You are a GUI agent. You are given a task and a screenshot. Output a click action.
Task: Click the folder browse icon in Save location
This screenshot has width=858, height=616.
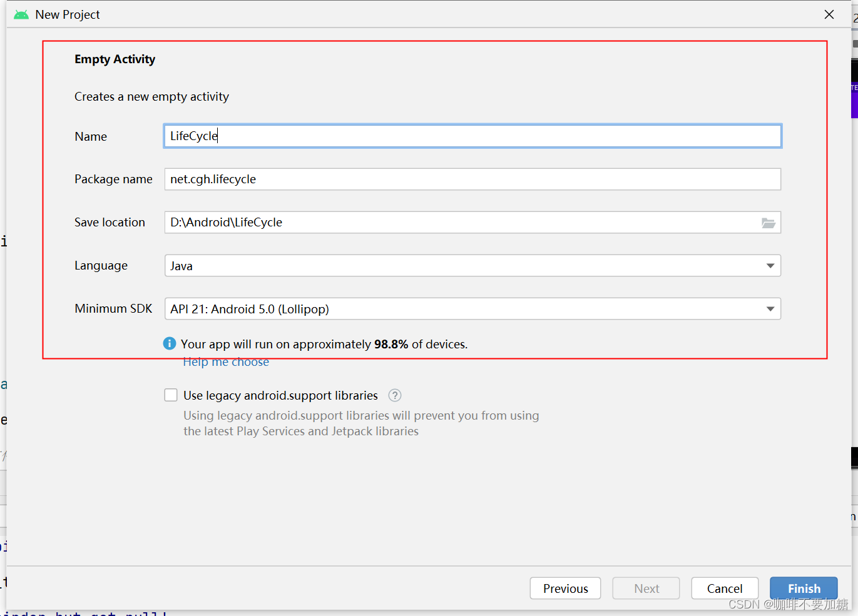click(x=769, y=223)
